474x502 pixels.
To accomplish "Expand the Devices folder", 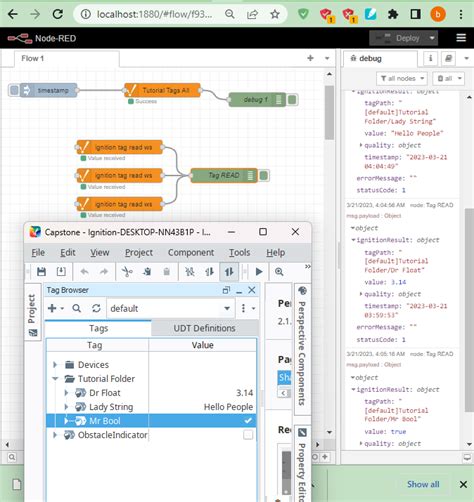I will coord(55,365).
